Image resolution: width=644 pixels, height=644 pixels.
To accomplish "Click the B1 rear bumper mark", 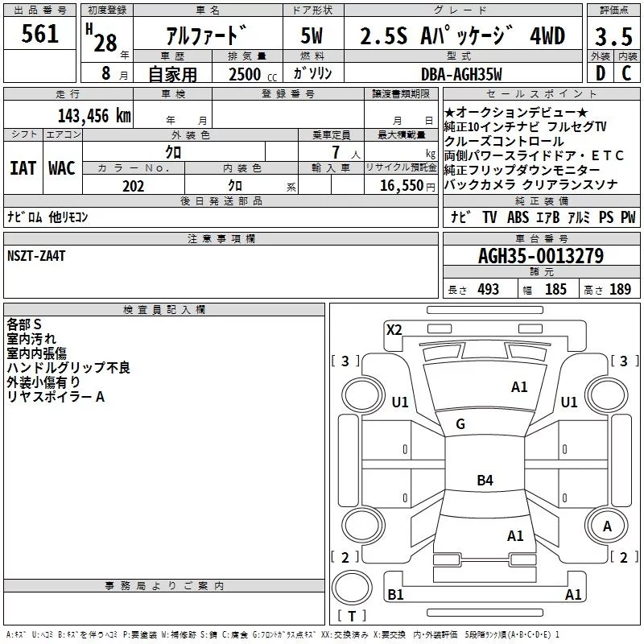I will click(395, 594).
